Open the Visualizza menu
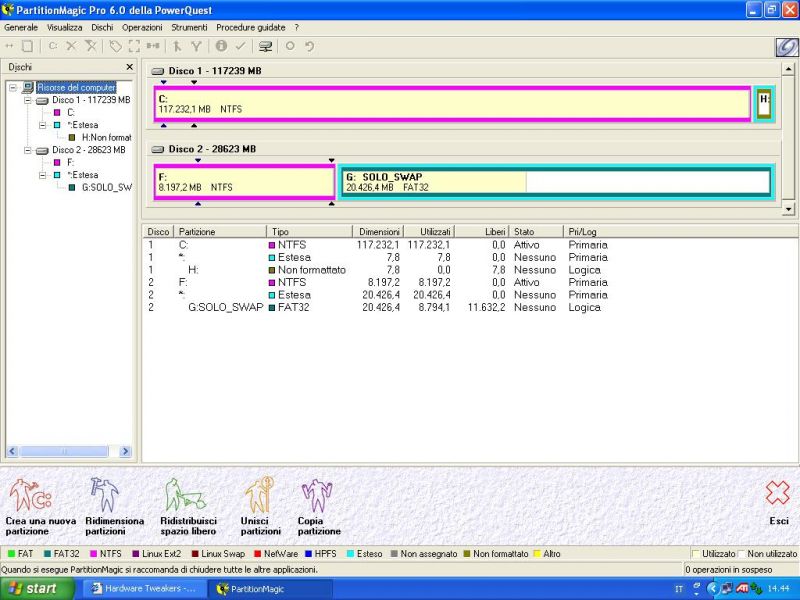 [x=65, y=28]
